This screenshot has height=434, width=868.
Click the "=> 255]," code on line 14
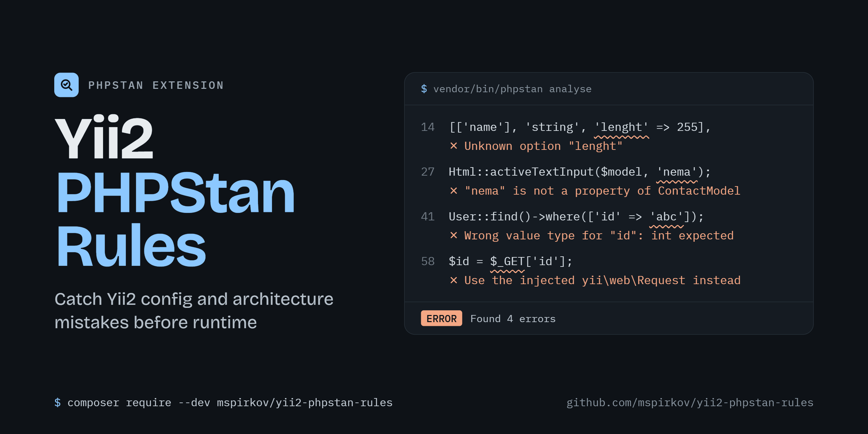tap(683, 127)
